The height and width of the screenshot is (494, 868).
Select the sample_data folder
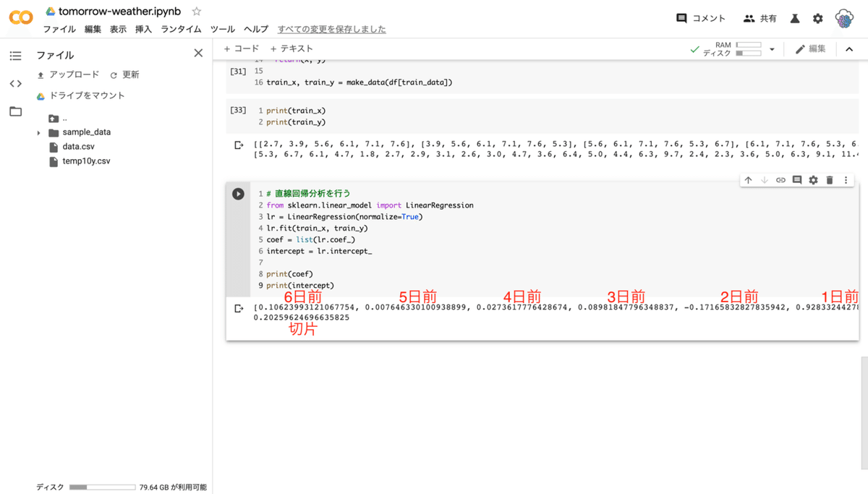80,132
